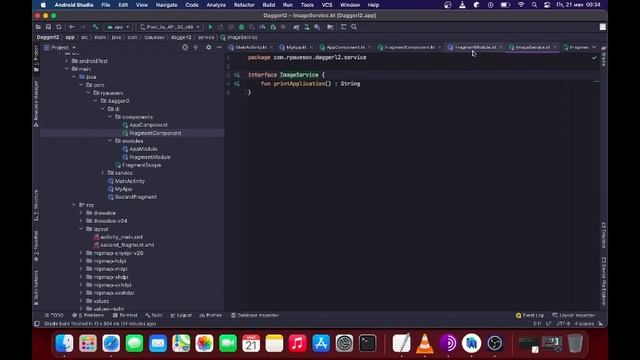Image resolution: width=640 pixels, height=360 pixels.
Task: Select AppComponent in the project tree
Action: (148, 125)
